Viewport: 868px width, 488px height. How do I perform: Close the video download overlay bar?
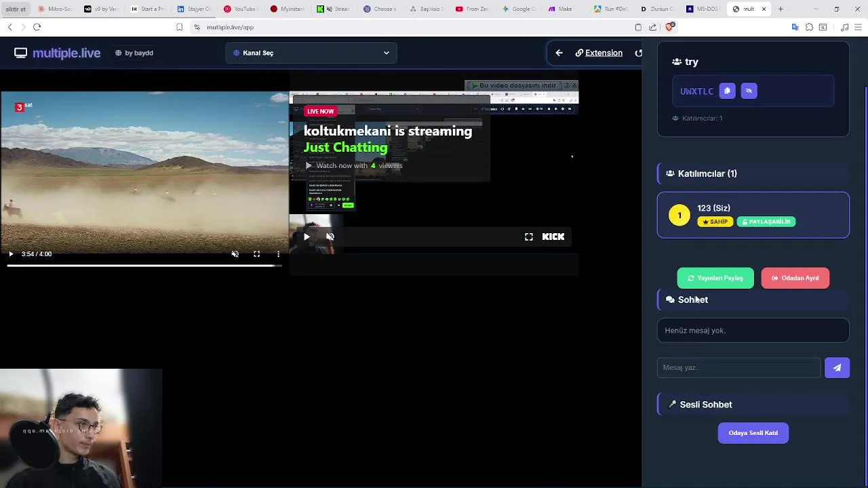pyautogui.click(x=574, y=85)
